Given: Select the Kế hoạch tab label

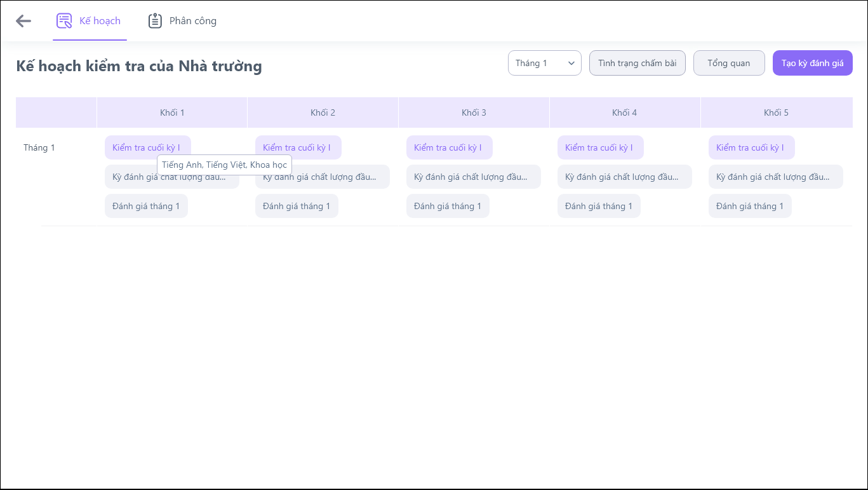Looking at the screenshot, I should pyautogui.click(x=100, y=21).
